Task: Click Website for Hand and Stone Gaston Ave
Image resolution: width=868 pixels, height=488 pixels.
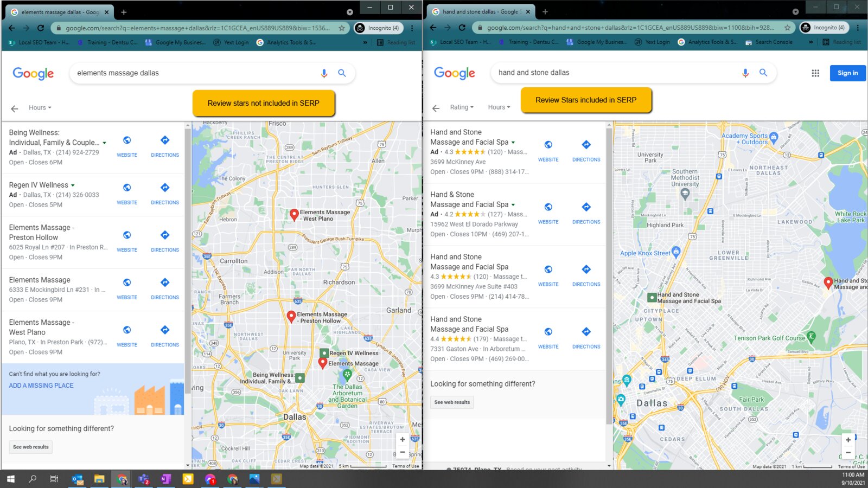Action: pos(548,332)
